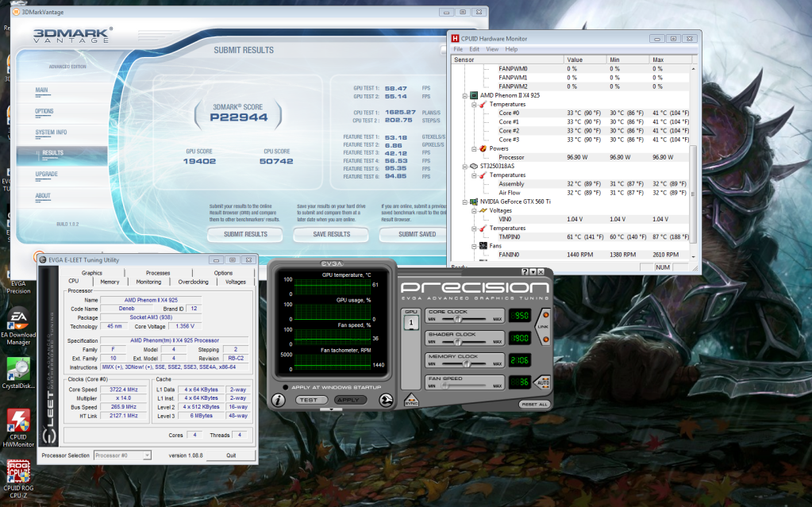812x507 pixels.
Task: Click the Voltages lightning icon in HWMonitor
Action: pyautogui.click(x=483, y=210)
